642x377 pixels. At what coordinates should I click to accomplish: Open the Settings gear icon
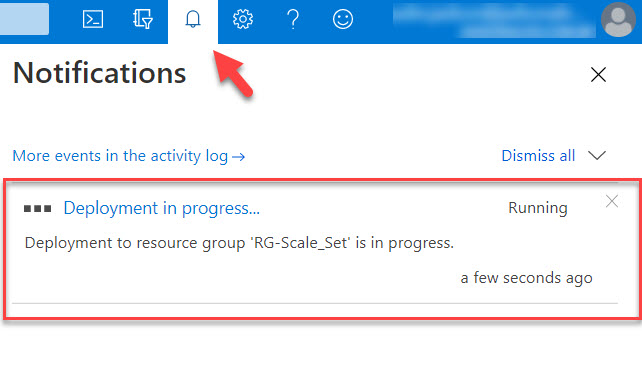point(243,19)
